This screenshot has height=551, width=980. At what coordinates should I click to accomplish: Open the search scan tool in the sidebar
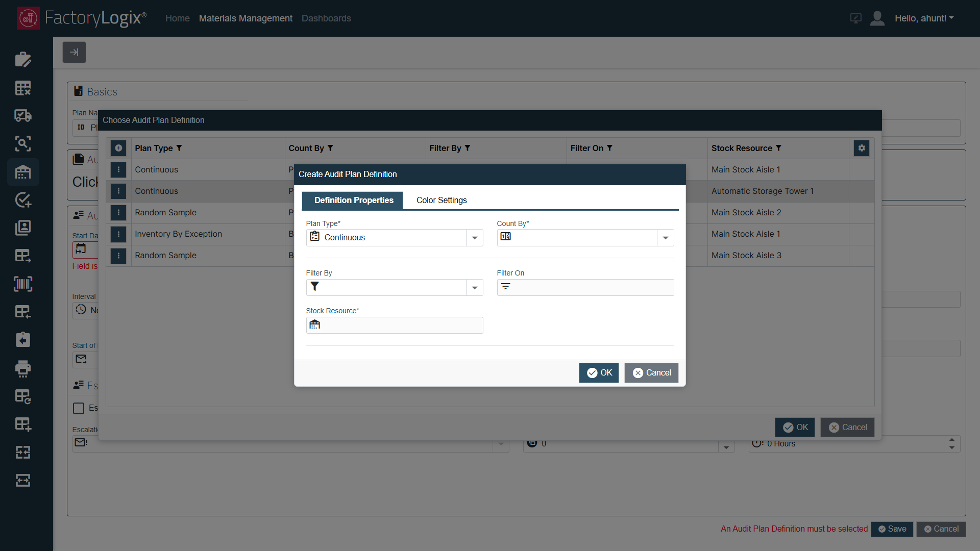[x=23, y=143]
